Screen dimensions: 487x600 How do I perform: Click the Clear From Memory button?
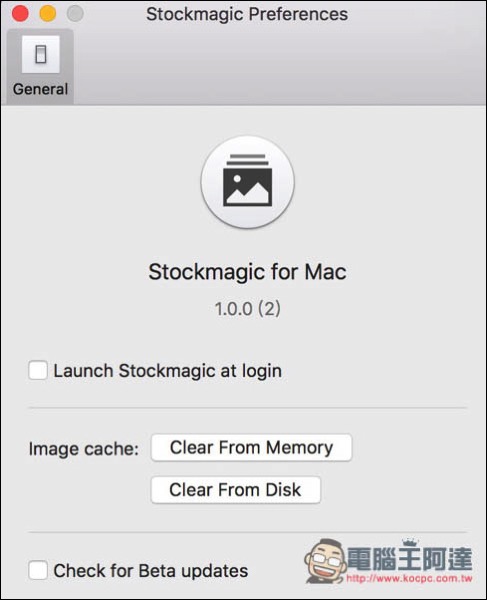[x=251, y=447]
